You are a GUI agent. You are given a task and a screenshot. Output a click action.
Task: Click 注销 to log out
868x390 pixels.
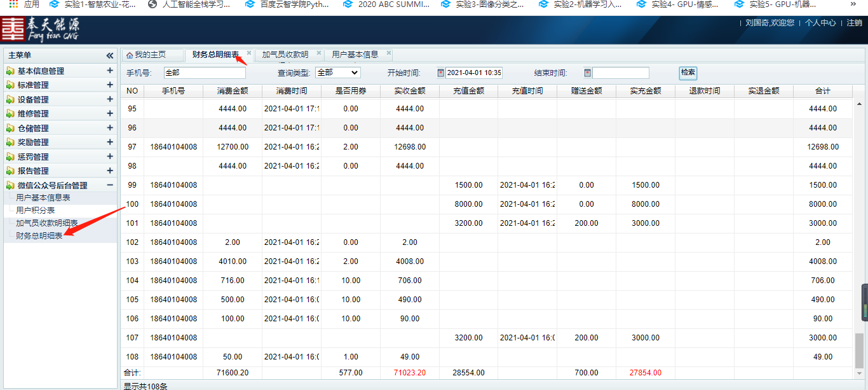[x=854, y=23]
